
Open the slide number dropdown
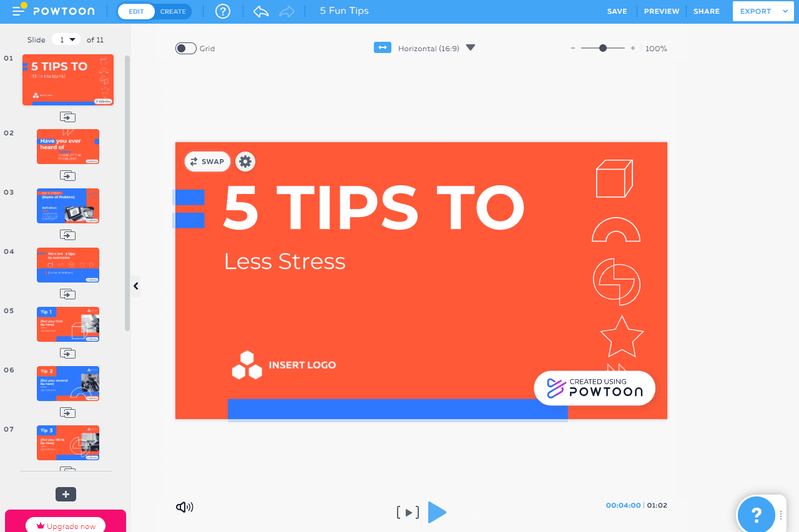click(x=67, y=39)
